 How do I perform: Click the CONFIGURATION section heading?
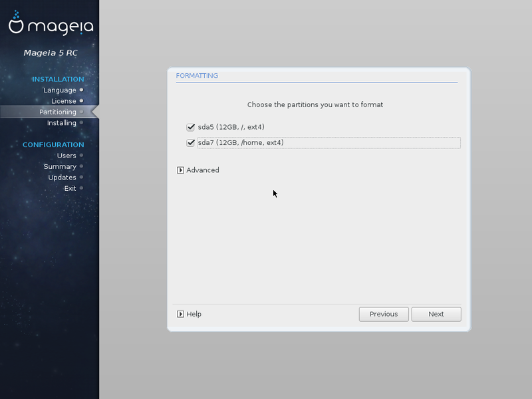(53, 145)
